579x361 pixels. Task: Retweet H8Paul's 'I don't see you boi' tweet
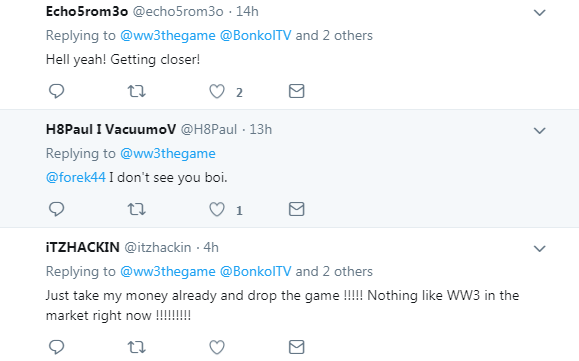(x=137, y=209)
